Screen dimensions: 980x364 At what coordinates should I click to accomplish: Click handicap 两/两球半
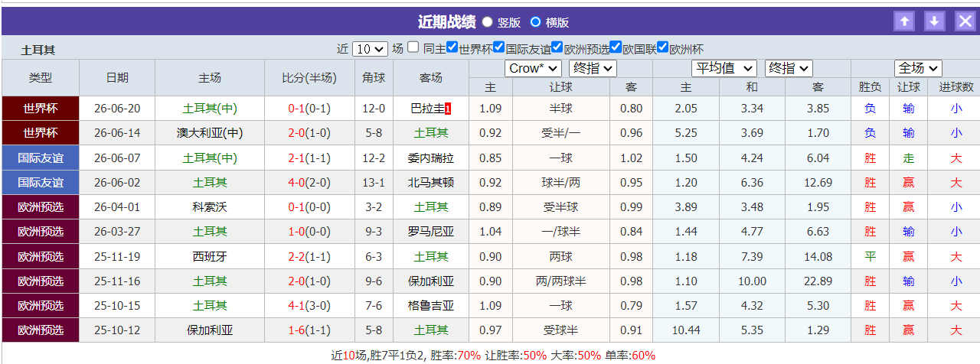coord(561,281)
